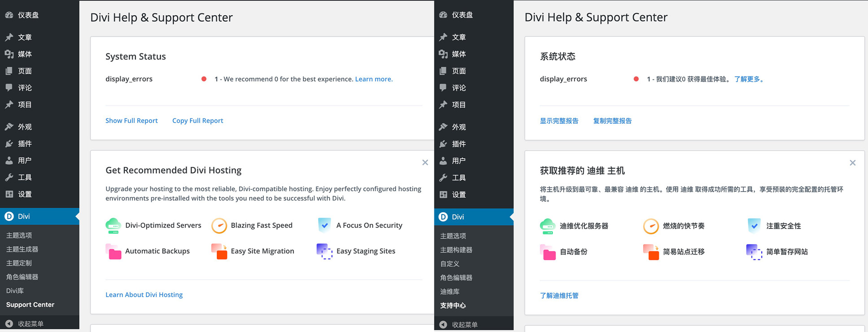The width and height of the screenshot is (868, 332).
Task: Click the 媒体 media icon in the left screenshot
Action: click(9, 54)
